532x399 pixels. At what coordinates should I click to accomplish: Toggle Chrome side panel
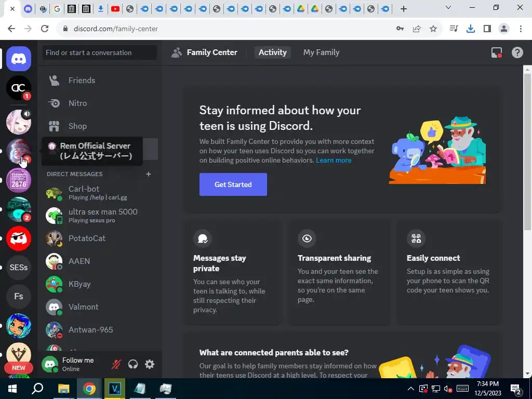(x=487, y=29)
